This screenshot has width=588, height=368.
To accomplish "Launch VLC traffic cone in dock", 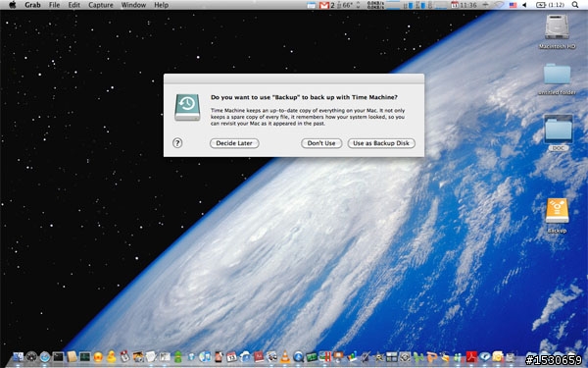I will click(285, 357).
